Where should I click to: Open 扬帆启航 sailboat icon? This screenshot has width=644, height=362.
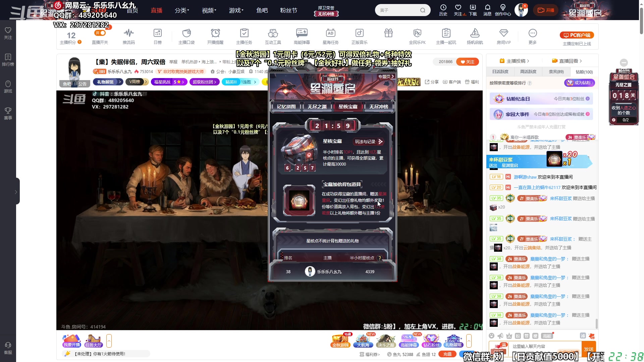coord(475,36)
